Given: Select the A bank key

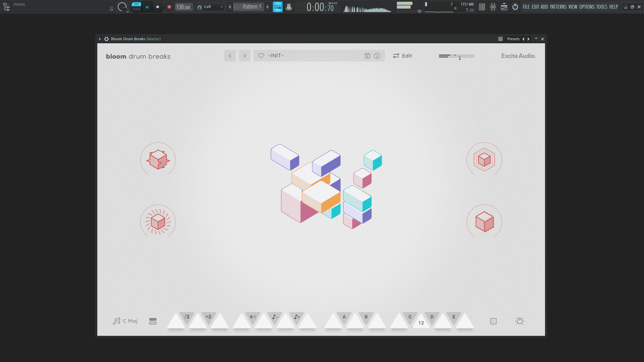Looking at the screenshot, I should [x=344, y=317].
